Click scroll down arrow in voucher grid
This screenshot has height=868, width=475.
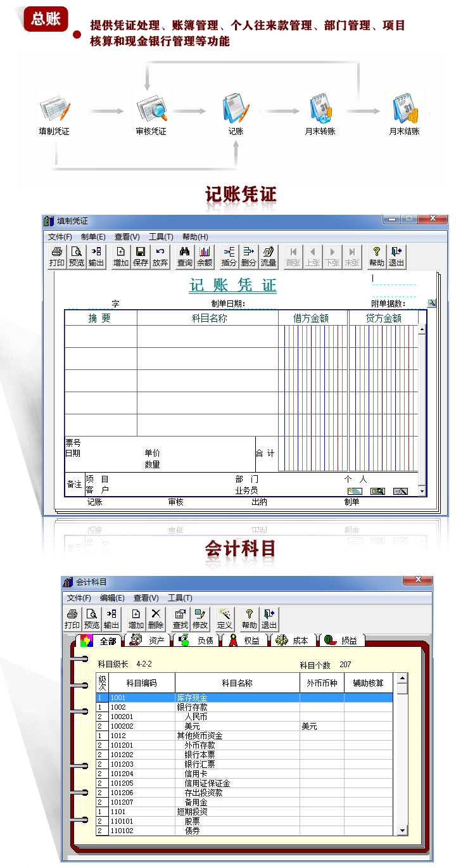(422, 492)
